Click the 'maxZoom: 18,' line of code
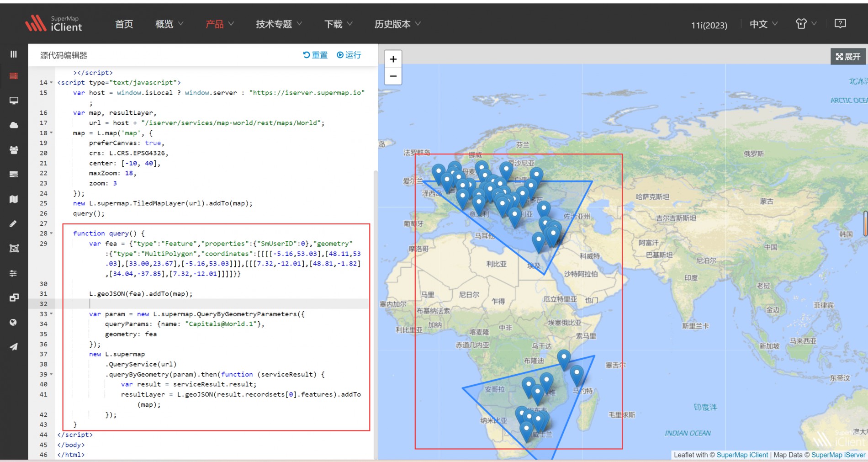 [113, 173]
